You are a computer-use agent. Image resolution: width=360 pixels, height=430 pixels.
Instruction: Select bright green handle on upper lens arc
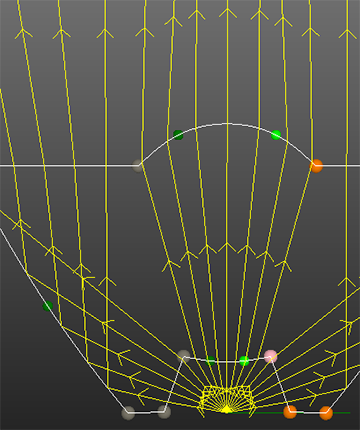coord(276,135)
